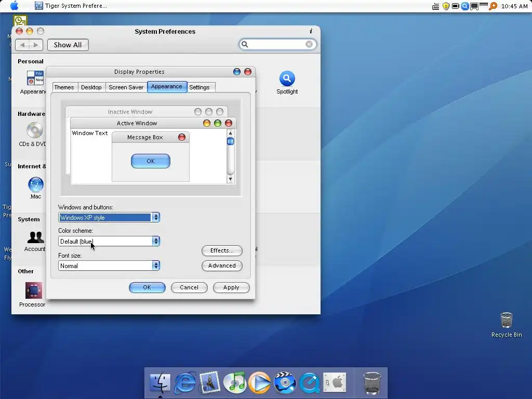This screenshot has width=532, height=399.
Task: Click the Effects... button
Action: 222,251
